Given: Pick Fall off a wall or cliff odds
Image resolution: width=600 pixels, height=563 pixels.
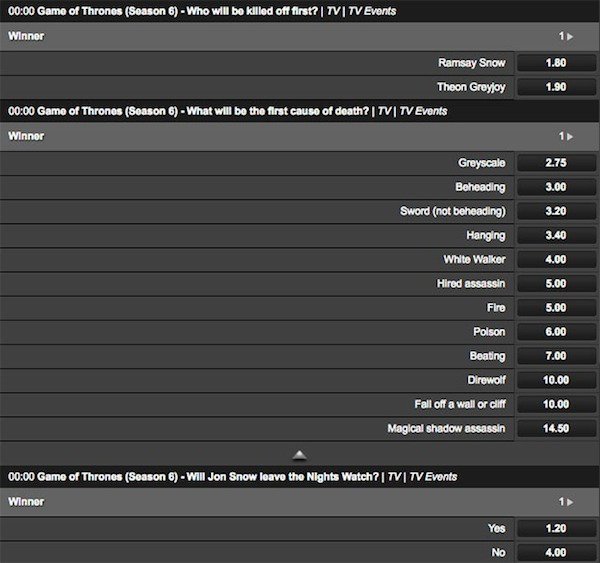Looking at the screenshot, I should click(x=556, y=404).
